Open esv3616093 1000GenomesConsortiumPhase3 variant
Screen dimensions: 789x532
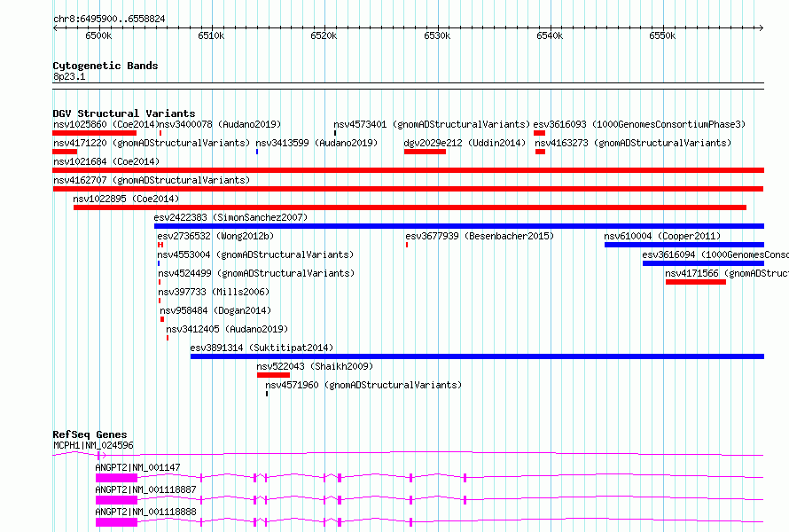pyautogui.click(x=639, y=124)
